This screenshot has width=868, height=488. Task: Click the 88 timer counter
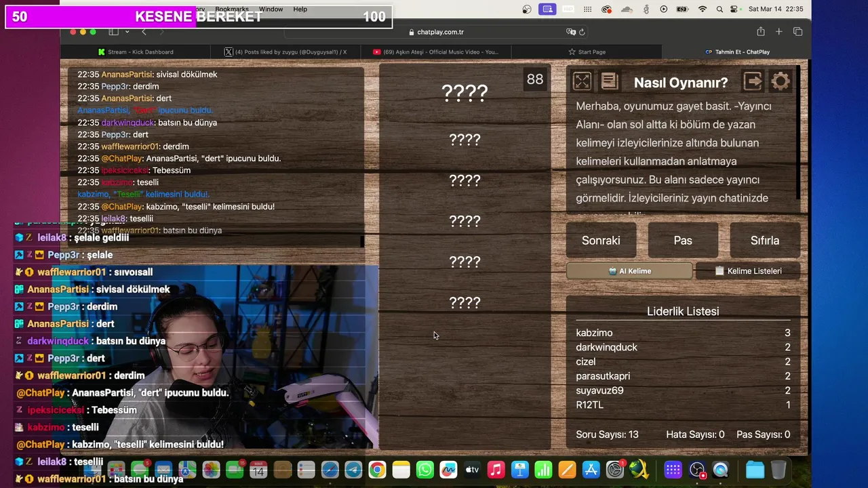coord(535,79)
